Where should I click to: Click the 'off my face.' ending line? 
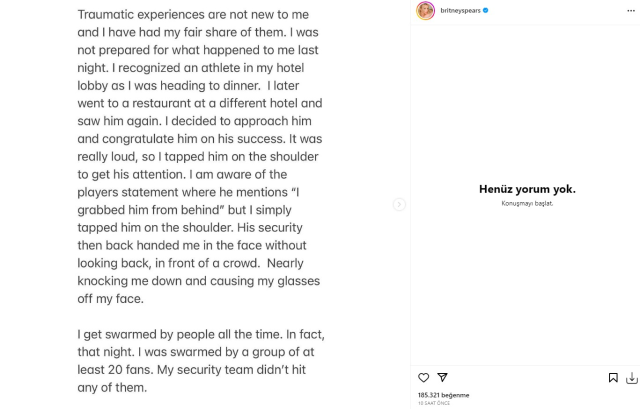pos(111,299)
